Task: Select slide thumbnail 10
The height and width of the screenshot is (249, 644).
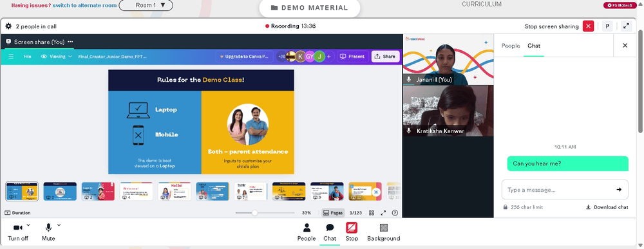Action: click(x=365, y=192)
